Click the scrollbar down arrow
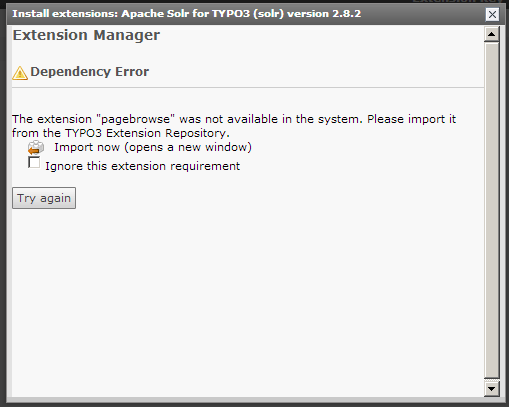 click(x=492, y=388)
